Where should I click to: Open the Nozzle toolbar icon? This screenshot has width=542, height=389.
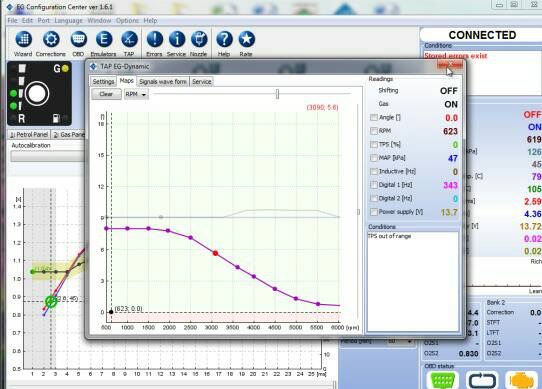pos(199,39)
